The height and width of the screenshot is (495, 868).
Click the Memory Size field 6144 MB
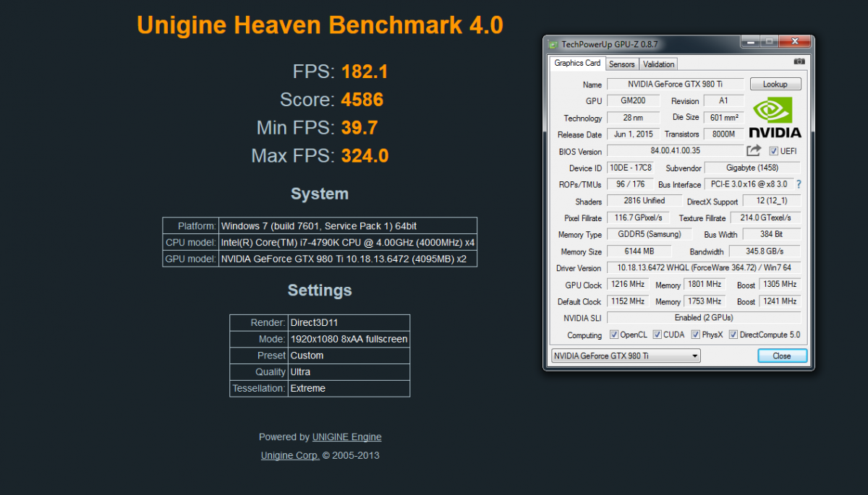tap(639, 251)
